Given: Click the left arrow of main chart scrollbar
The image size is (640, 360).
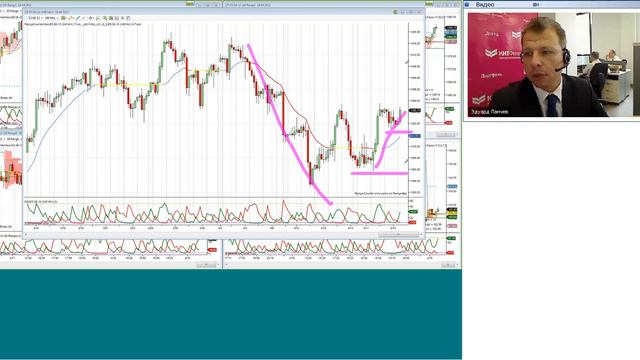Looking at the screenshot, I should pos(26,235).
